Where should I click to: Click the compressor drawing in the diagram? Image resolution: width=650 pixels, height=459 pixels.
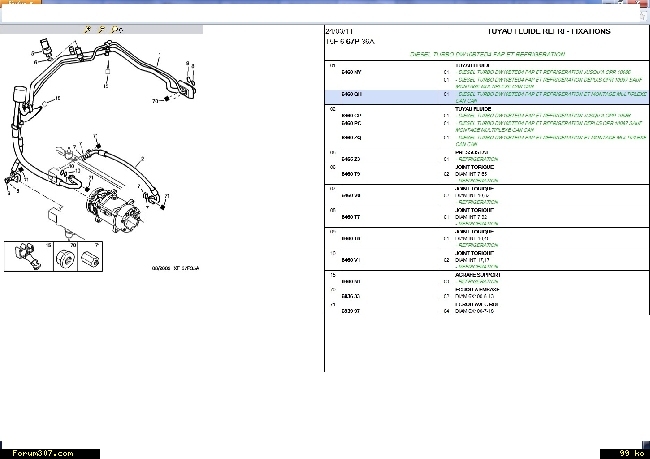click(115, 209)
